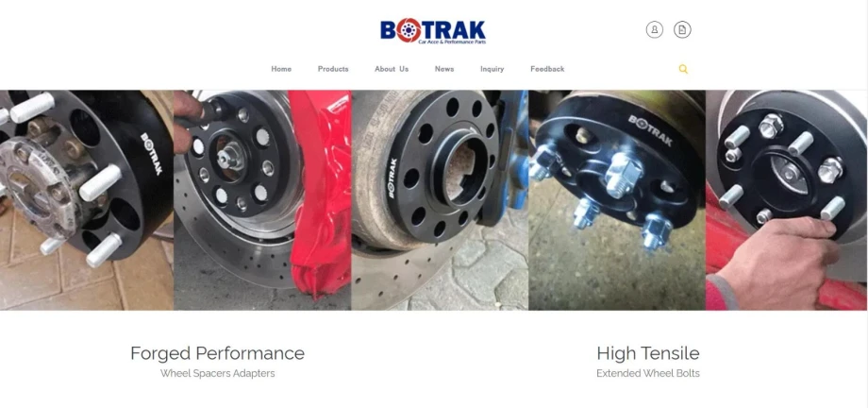This screenshot has width=868, height=408.
Task: Select center banner photo of black spacer
Action: (440, 200)
